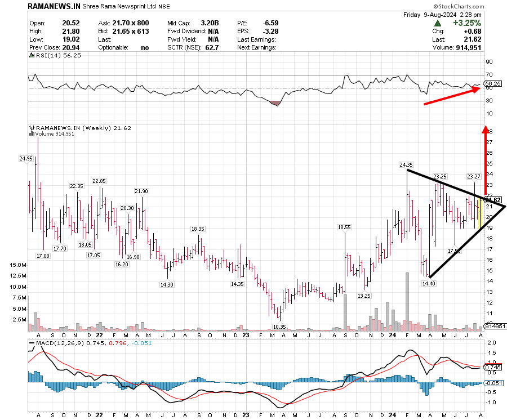Click the date Friday 9-Aug-2024 2:28 pm
507x420 pixels.
pyautogui.click(x=442, y=15)
